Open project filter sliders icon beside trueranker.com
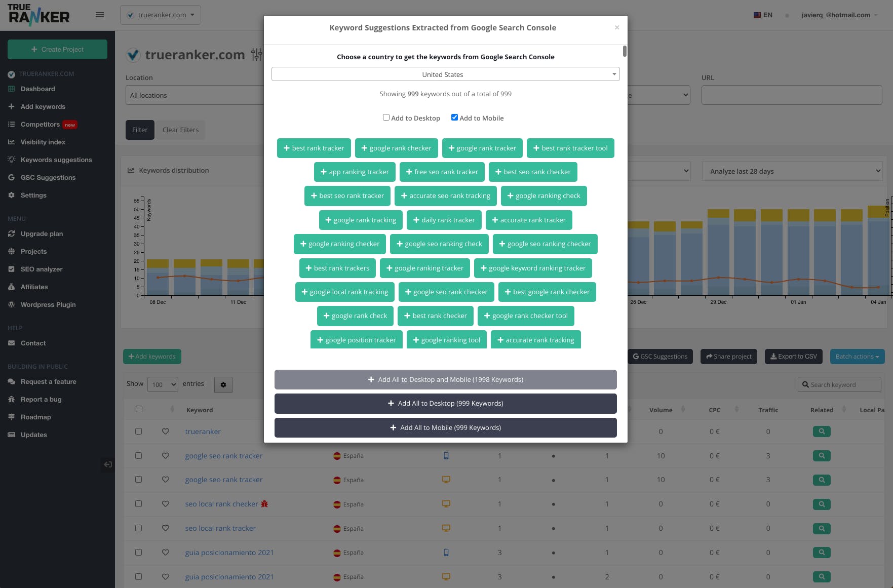 256,55
